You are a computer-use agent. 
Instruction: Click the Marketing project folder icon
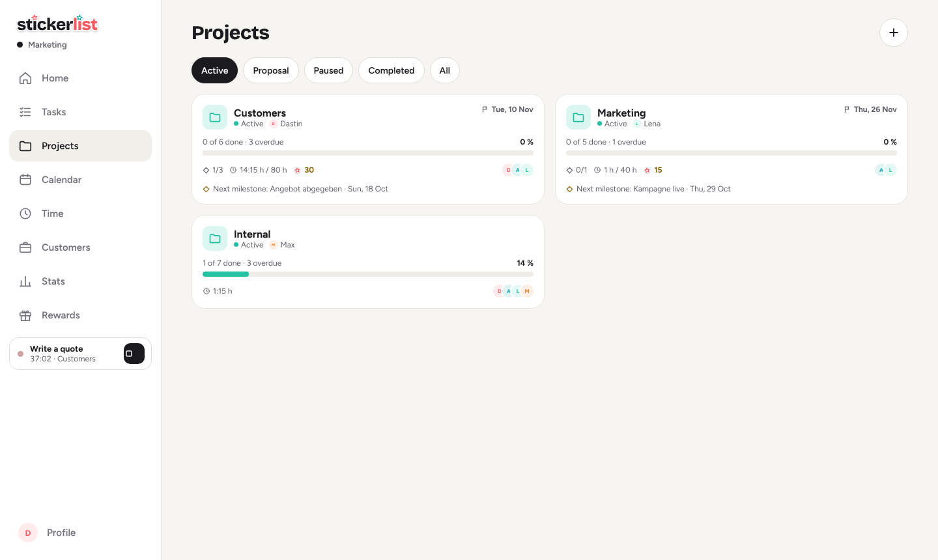(x=578, y=117)
